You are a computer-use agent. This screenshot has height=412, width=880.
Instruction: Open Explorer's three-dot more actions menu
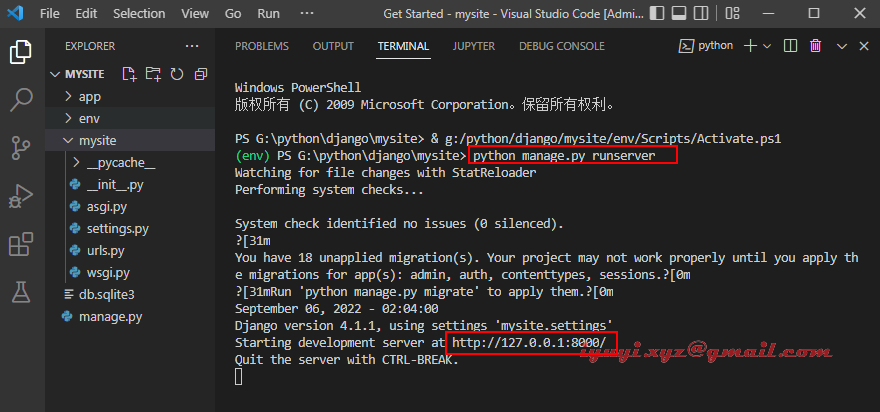coord(192,46)
